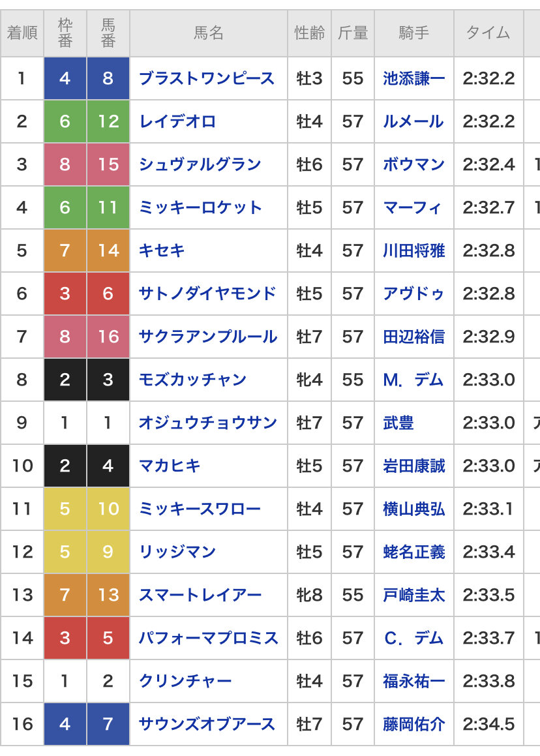
Task: Click the 着順 column header
Action: point(22,33)
